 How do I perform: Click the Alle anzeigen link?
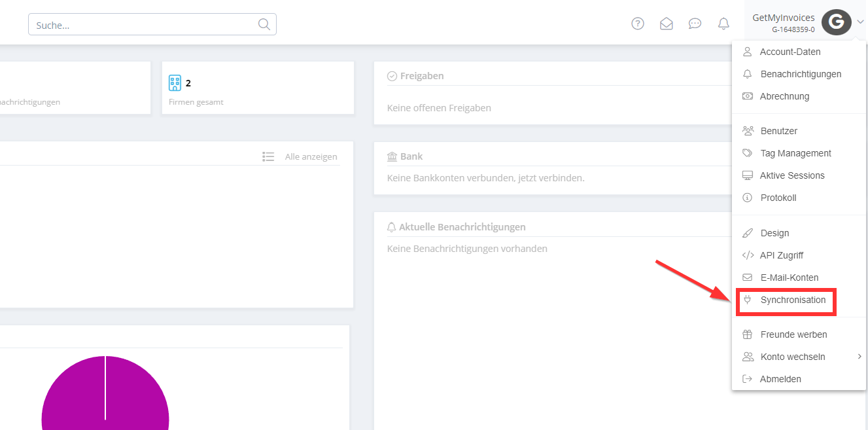click(311, 156)
